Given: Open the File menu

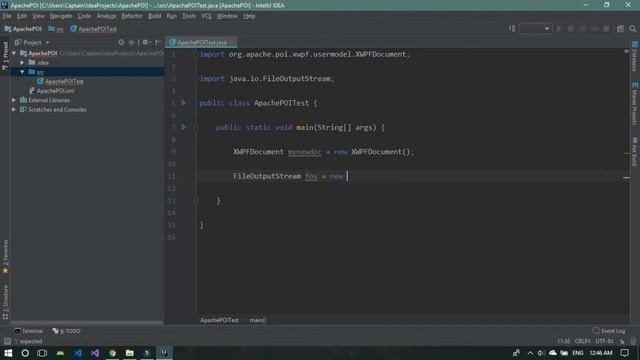Looking at the screenshot, I should [x=7, y=16].
